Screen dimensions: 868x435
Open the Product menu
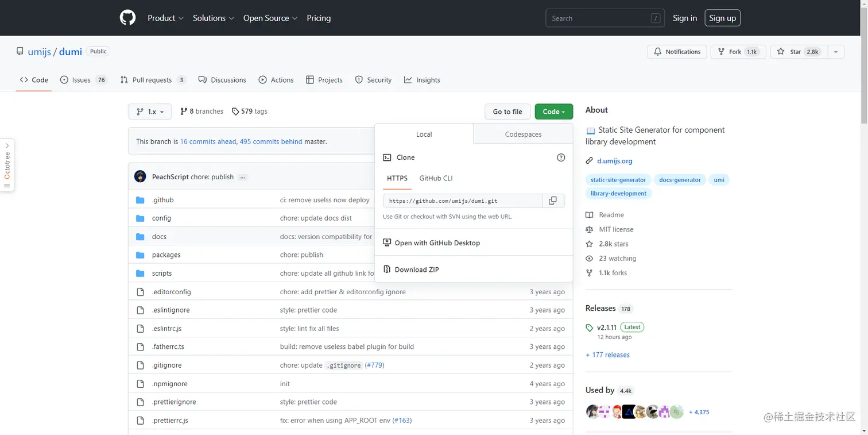[165, 18]
